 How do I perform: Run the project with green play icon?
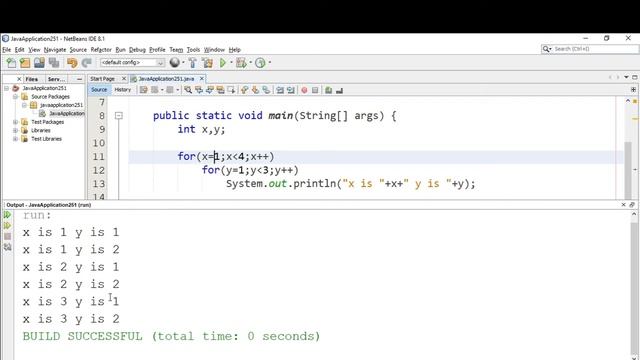[223, 62]
